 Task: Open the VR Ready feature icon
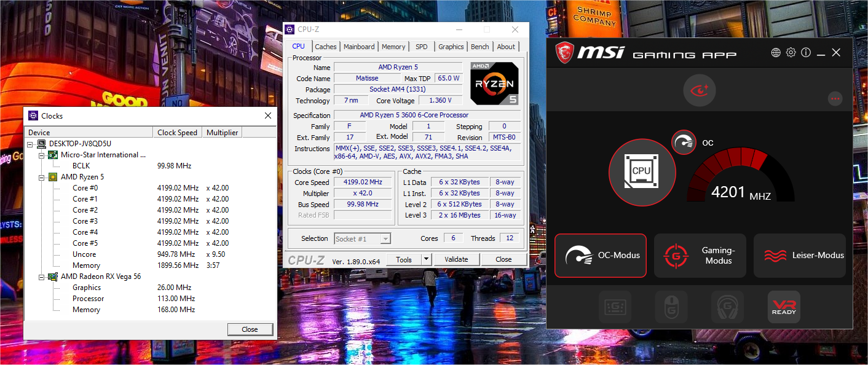click(784, 307)
